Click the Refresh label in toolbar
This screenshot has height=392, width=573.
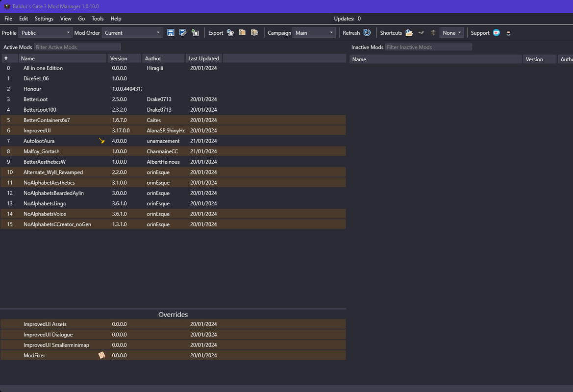point(351,33)
